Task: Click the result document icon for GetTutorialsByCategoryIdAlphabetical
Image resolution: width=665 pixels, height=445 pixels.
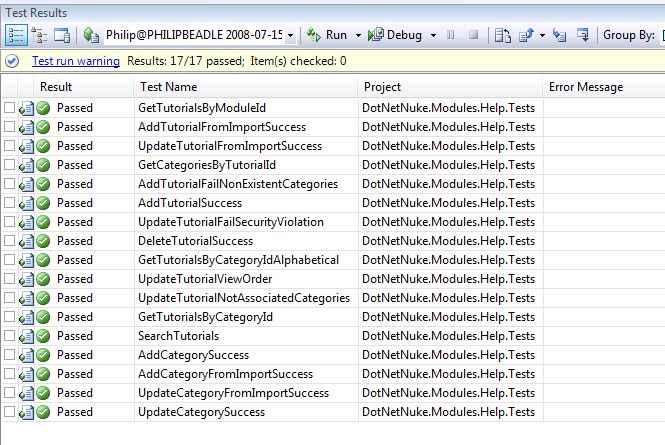Action: 26,260
